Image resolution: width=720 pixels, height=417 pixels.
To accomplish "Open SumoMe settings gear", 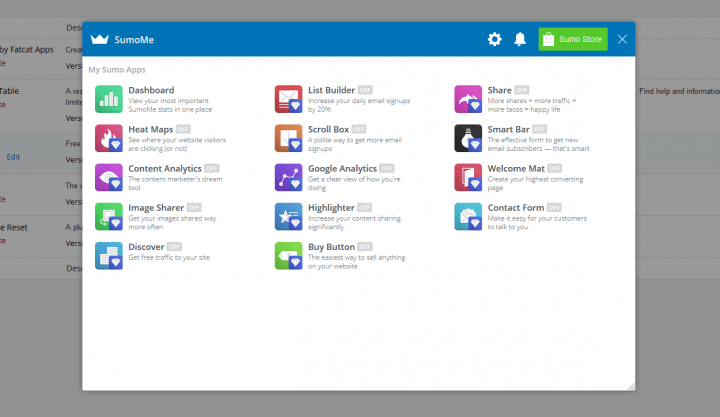I will click(495, 39).
